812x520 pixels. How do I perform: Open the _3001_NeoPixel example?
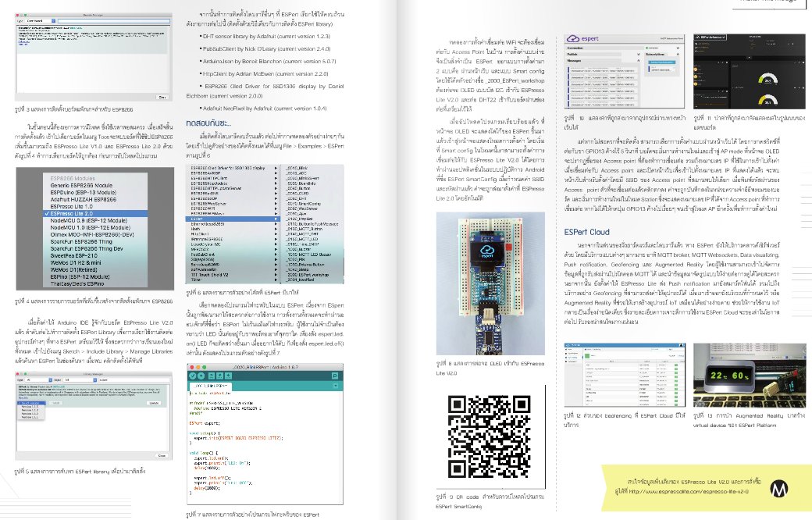point(301,280)
